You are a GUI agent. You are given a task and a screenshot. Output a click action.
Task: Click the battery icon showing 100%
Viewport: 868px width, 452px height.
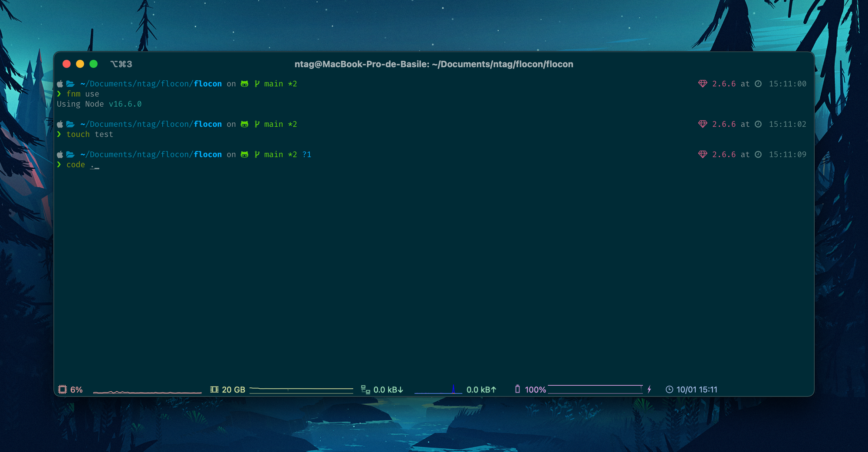517,389
